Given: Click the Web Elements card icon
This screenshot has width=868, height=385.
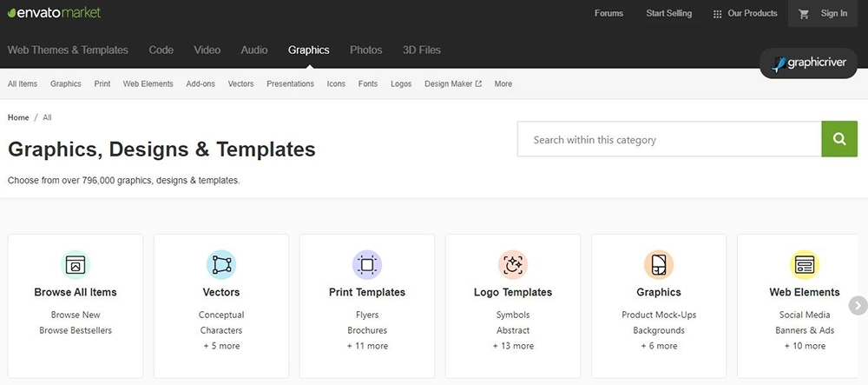Looking at the screenshot, I should (805, 265).
